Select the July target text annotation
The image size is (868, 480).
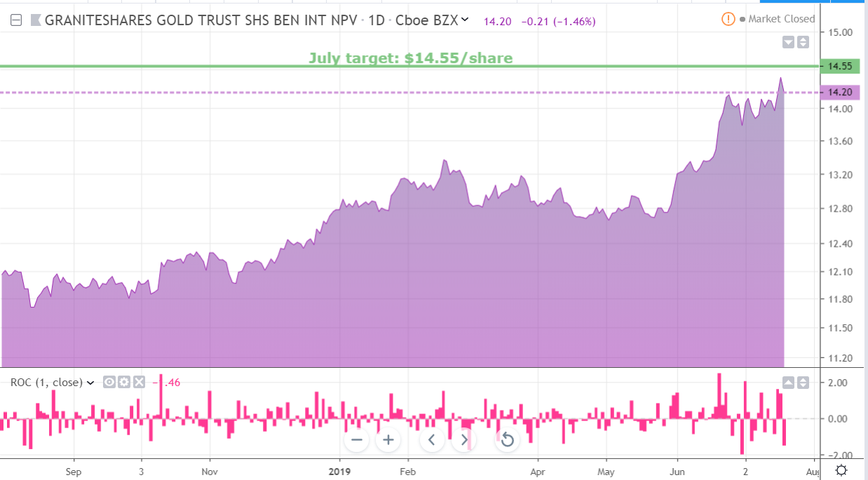click(x=410, y=58)
